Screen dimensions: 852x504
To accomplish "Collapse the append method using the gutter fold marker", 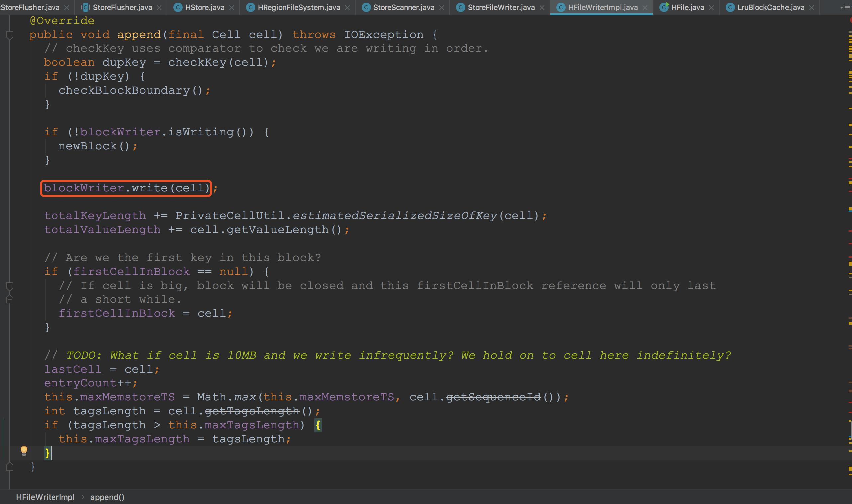I will (x=10, y=35).
